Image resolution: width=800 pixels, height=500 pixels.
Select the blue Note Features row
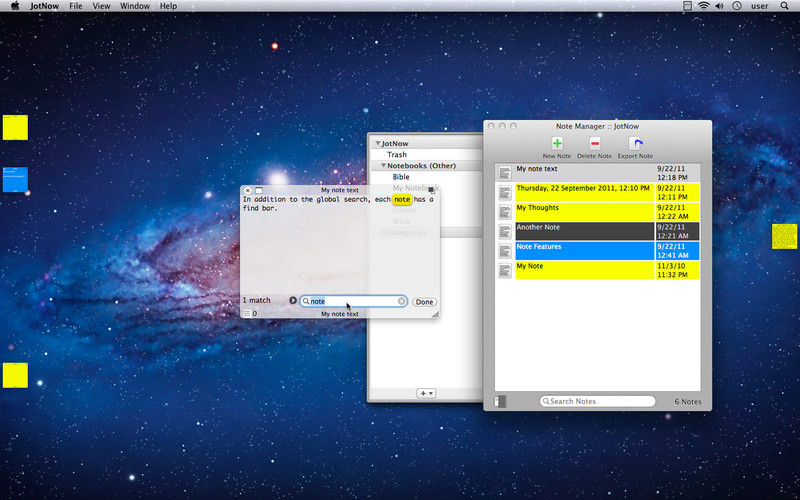(x=585, y=250)
